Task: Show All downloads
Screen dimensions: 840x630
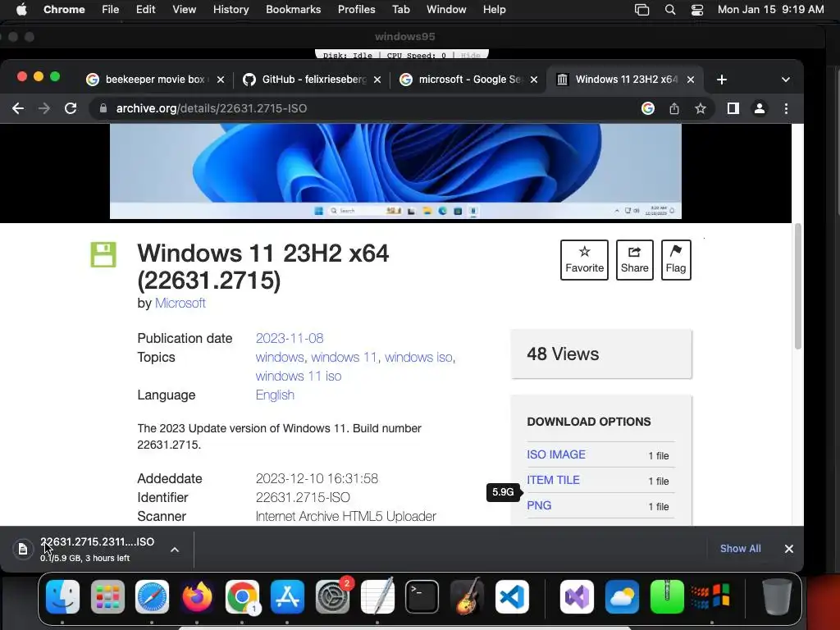Action: (x=740, y=549)
